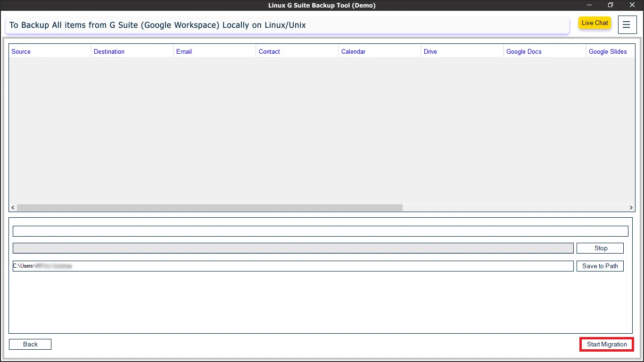Screen dimensions: 644x362
Task: Select the Drive column header
Action: (x=462, y=51)
